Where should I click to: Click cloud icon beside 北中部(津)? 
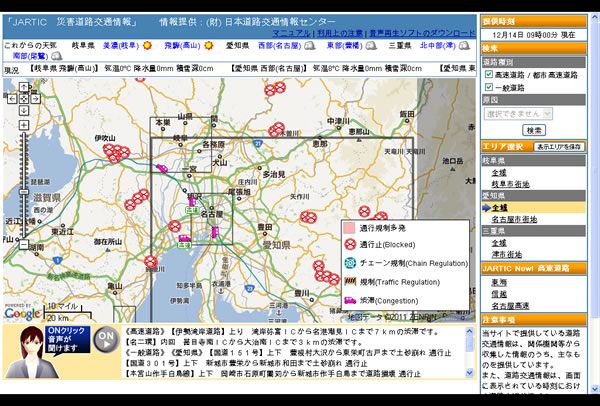pyautogui.click(x=464, y=46)
